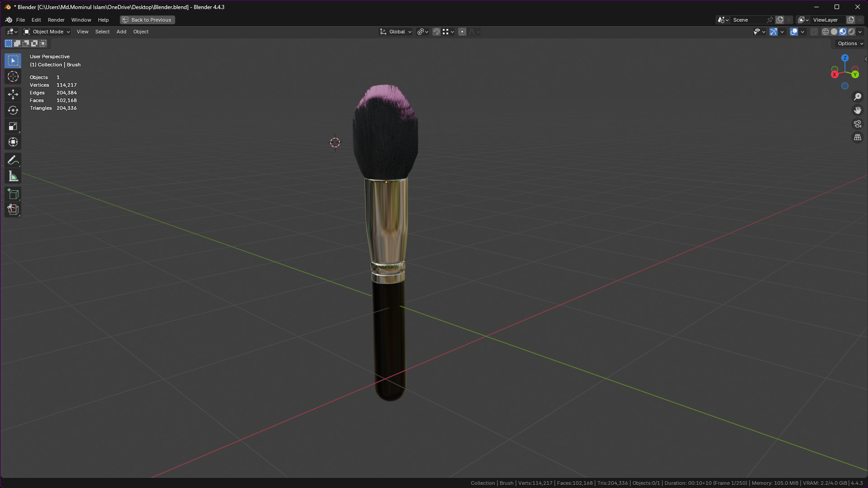
Task: Open the scene browse selector button
Action: (x=723, y=20)
